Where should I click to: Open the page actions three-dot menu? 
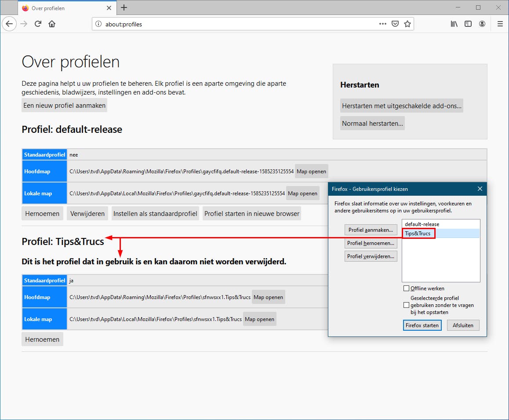[x=383, y=24]
